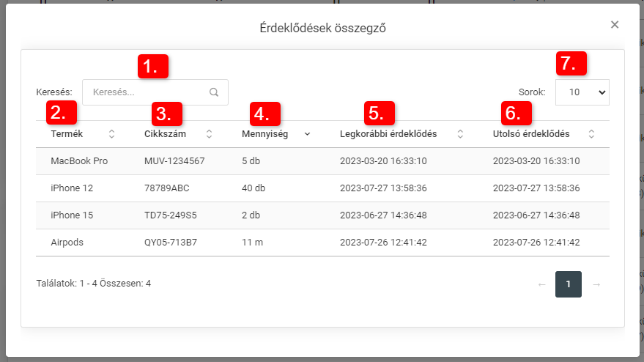Viewport: 644px width, 362px height.
Task: Sort by Cikkszám column arrows
Action: 209,134
